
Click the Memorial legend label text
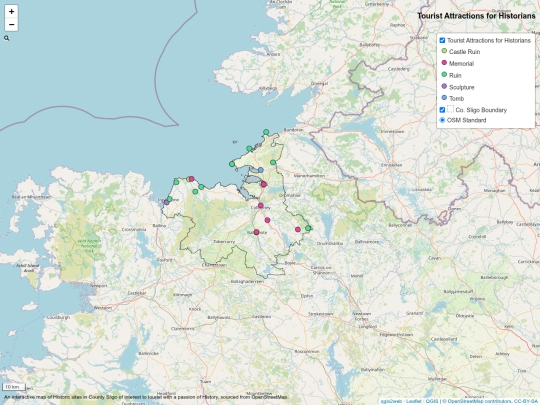[x=461, y=63]
